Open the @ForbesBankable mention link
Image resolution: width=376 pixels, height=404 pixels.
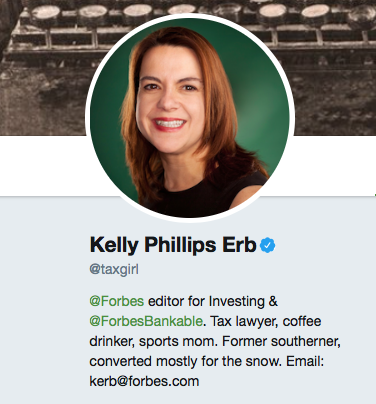(146, 321)
